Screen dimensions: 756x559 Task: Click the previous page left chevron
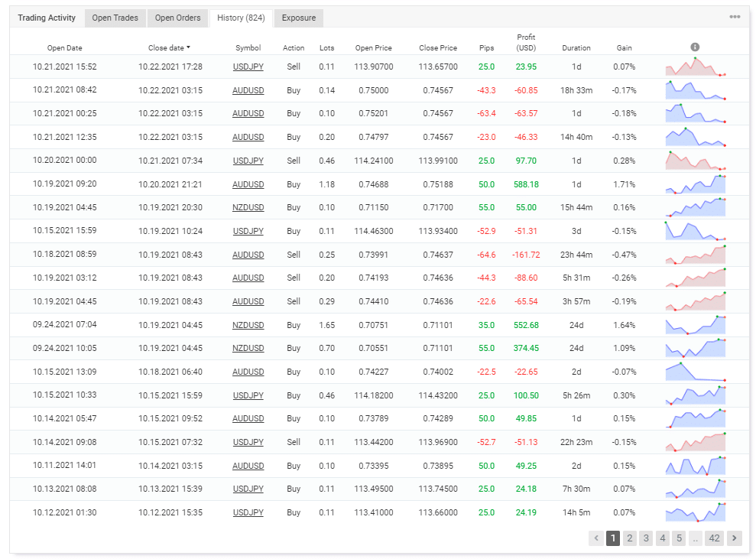tap(595, 538)
